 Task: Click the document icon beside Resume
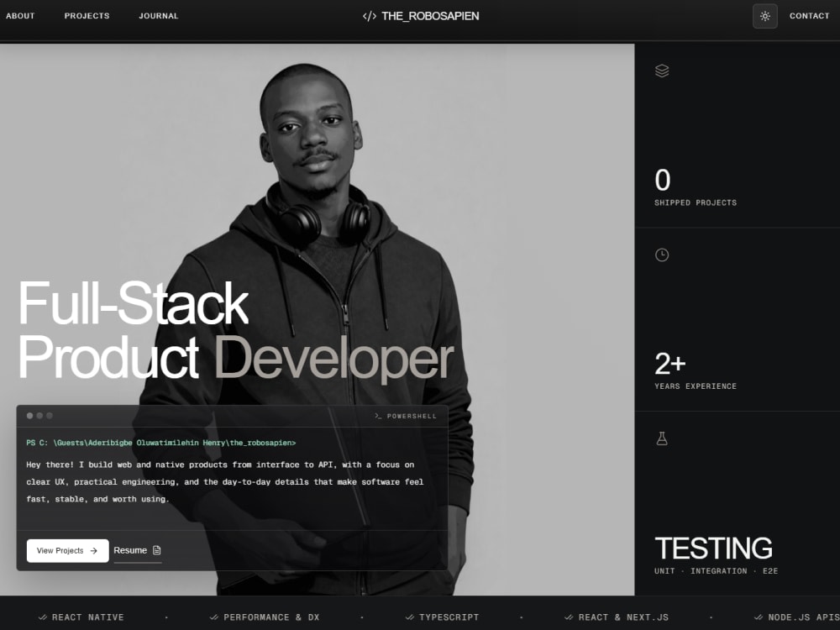156,550
